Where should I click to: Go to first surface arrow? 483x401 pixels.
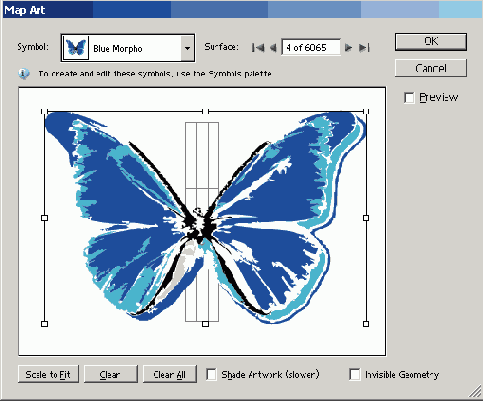click(258, 48)
